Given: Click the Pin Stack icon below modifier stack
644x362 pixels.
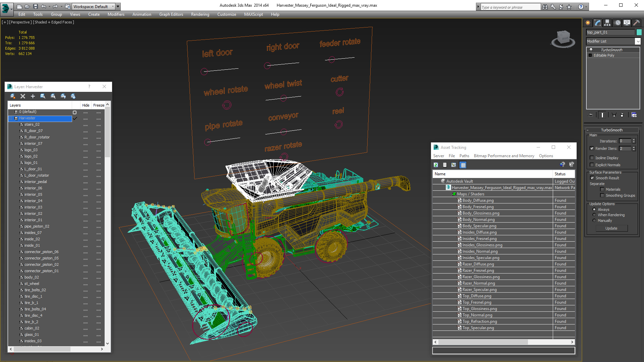Looking at the screenshot, I should pyautogui.click(x=591, y=115).
